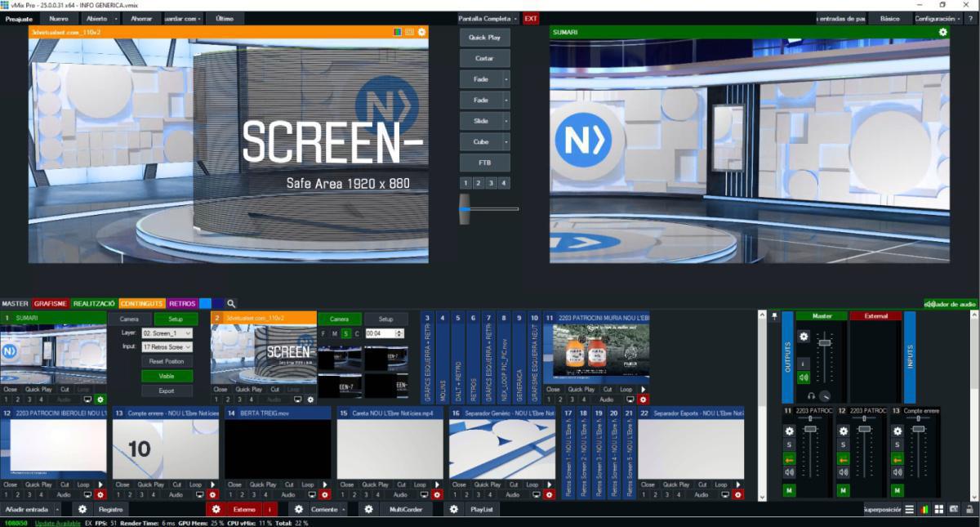
Task: Open Master audio settings gear
Action: pos(804,336)
